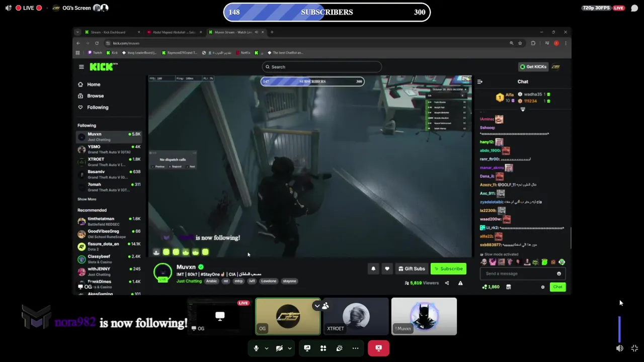Click the Gift Subs button
Screen dimensions: 644x362
point(412,269)
